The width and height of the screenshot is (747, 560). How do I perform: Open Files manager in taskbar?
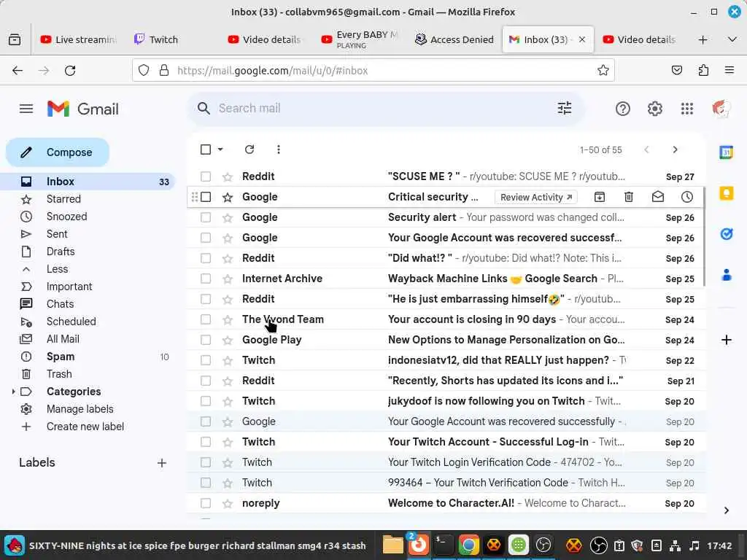pyautogui.click(x=392, y=545)
